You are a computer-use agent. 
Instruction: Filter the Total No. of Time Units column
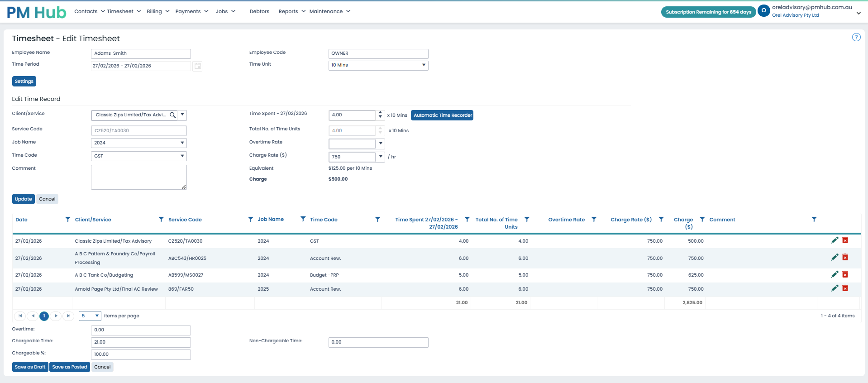point(527,220)
